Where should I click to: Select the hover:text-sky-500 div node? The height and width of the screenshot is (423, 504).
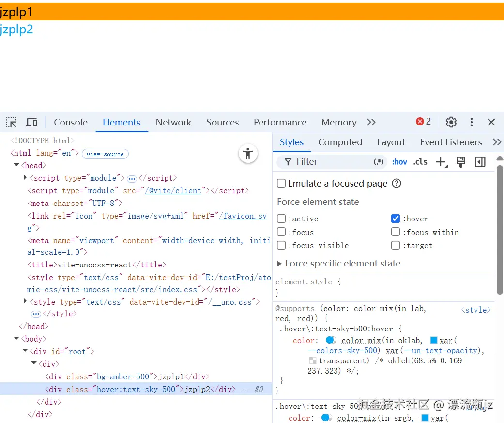(x=136, y=389)
